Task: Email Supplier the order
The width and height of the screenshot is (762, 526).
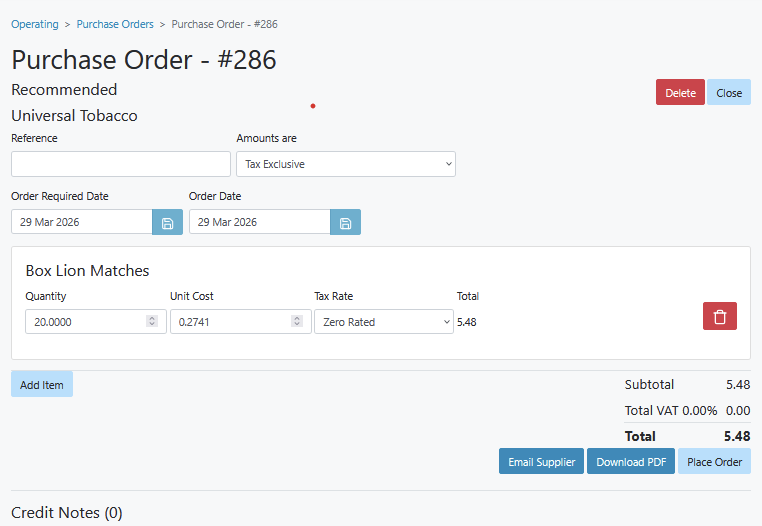Action: click(541, 461)
